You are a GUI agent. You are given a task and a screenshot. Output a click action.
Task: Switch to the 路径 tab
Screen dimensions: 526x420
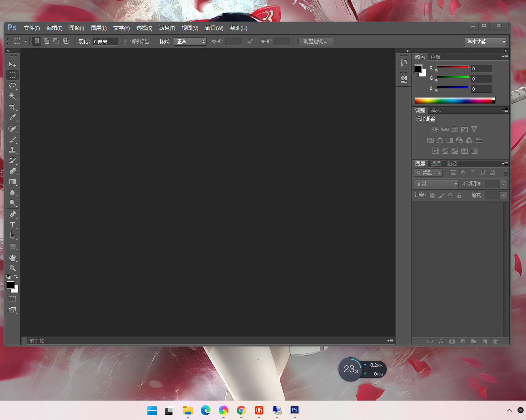[452, 163]
